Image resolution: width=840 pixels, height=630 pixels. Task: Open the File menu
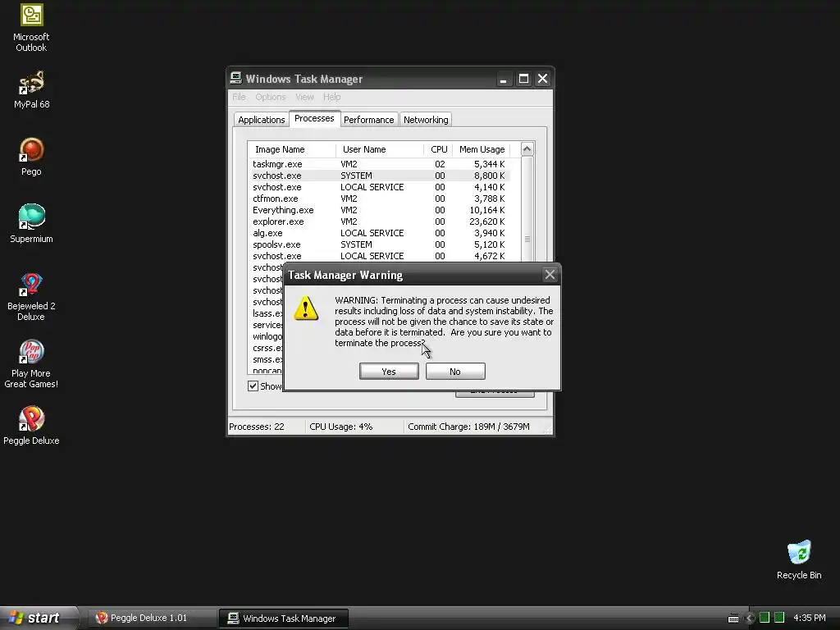click(x=239, y=97)
